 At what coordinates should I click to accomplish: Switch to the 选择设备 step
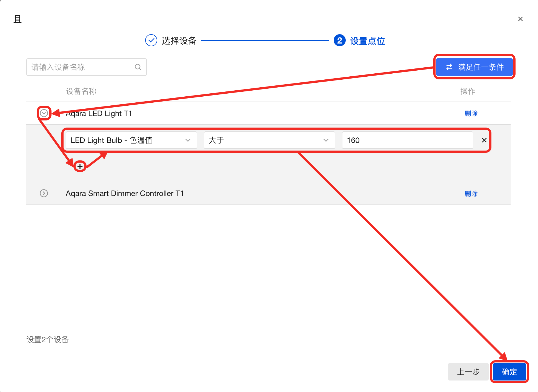click(x=179, y=41)
